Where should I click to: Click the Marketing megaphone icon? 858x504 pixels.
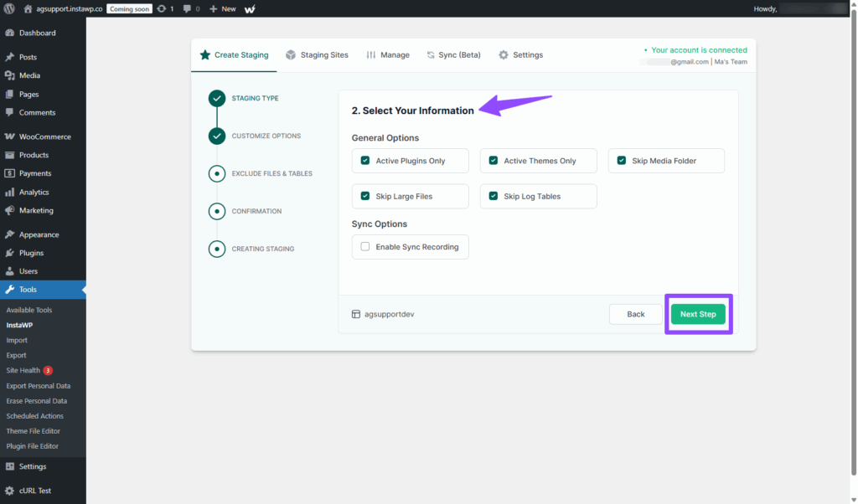pyautogui.click(x=9, y=210)
